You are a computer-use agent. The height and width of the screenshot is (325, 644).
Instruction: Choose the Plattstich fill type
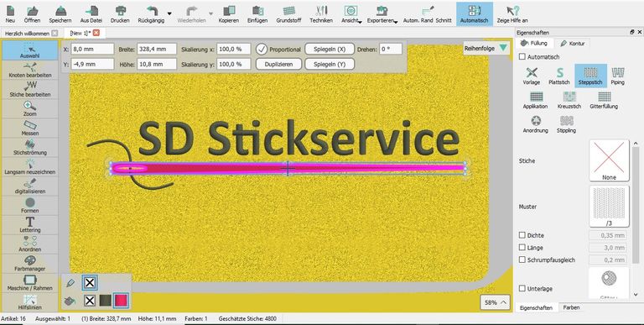coord(559,76)
